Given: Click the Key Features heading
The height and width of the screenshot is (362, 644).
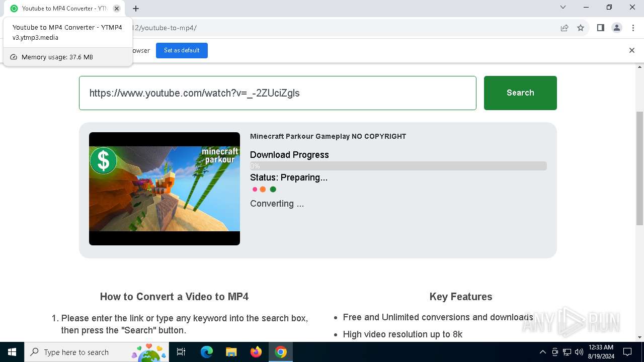Looking at the screenshot, I should 461,297.
